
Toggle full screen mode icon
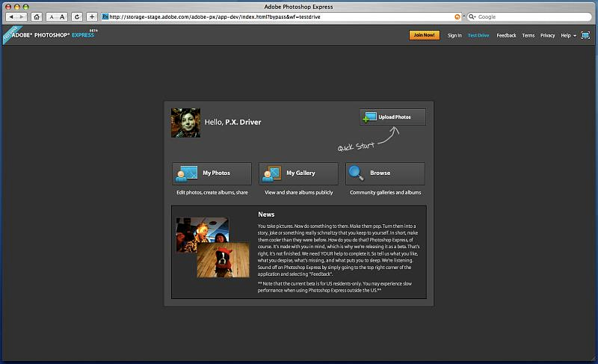click(x=585, y=35)
